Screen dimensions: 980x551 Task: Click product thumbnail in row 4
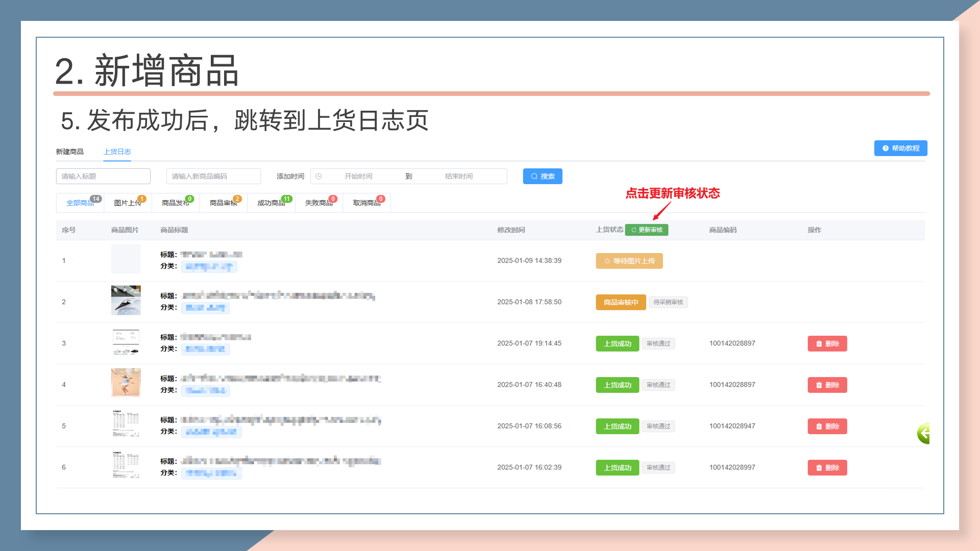coord(126,383)
